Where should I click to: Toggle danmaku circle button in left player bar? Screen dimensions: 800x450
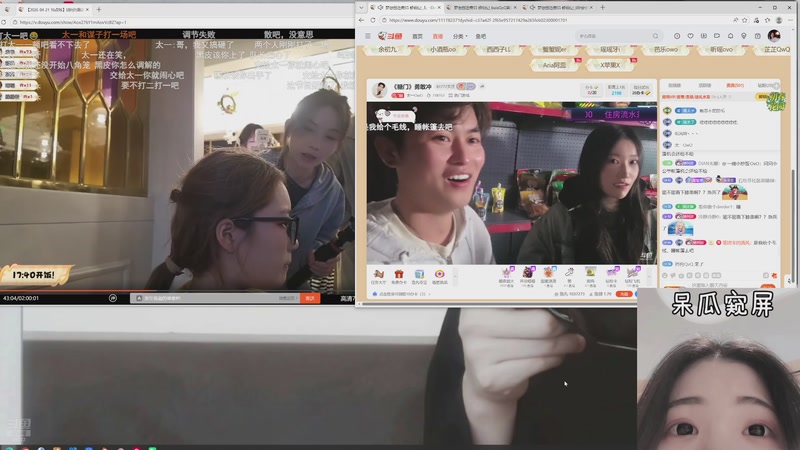[x=113, y=298]
